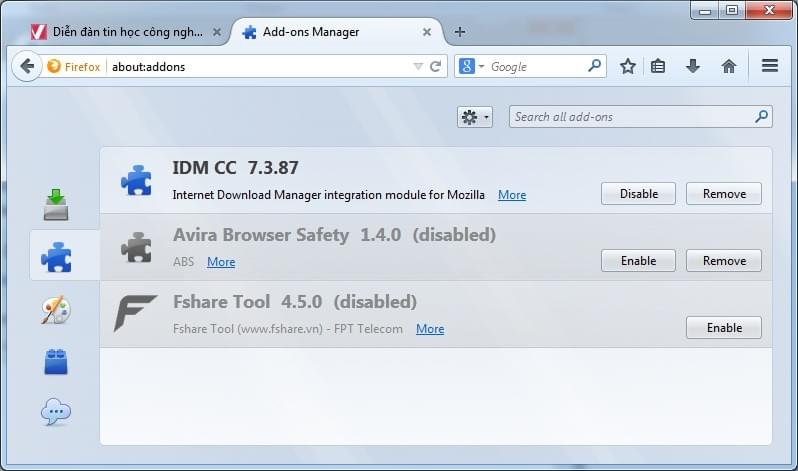798x471 pixels.
Task: Remove Avira Browser Safety extension
Action: 724,261
